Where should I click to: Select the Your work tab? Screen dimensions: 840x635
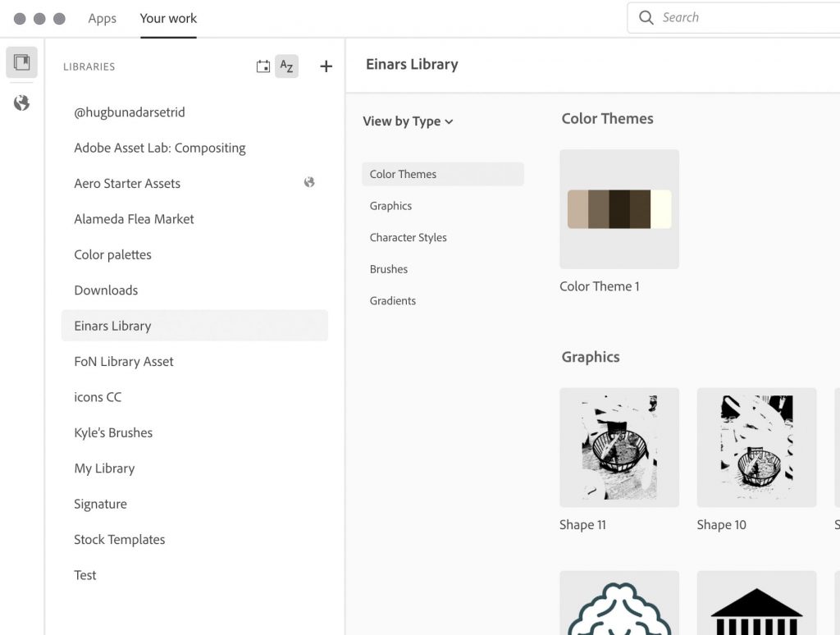pyautogui.click(x=168, y=18)
